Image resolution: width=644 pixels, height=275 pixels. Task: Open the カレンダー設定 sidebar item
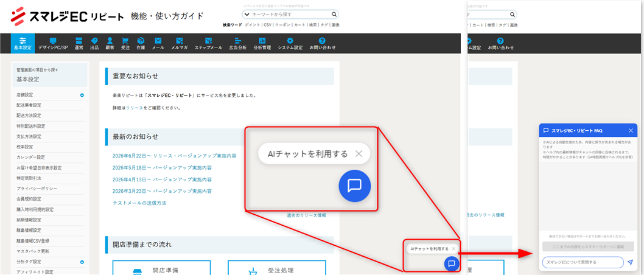[x=50, y=158]
